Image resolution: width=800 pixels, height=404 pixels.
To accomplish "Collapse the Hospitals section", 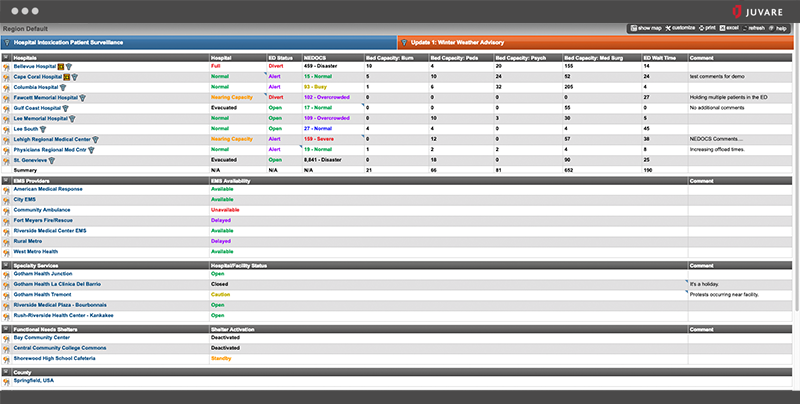I will click(6, 58).
